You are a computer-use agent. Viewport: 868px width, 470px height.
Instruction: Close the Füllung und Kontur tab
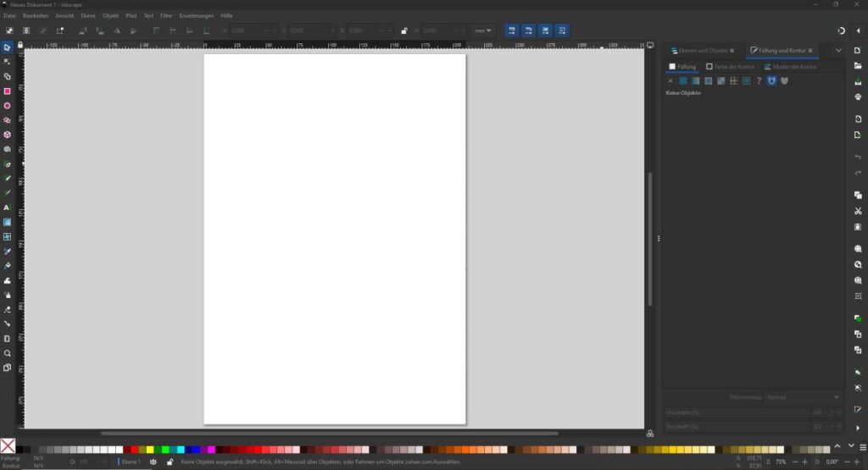tap(810, 50)
